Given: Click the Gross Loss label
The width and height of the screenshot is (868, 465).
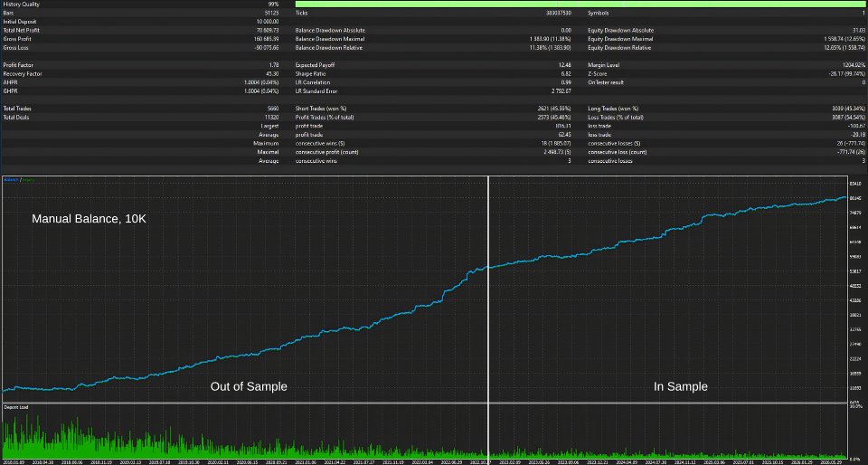Looking at the screenshot, I should (x=15, y=48).
